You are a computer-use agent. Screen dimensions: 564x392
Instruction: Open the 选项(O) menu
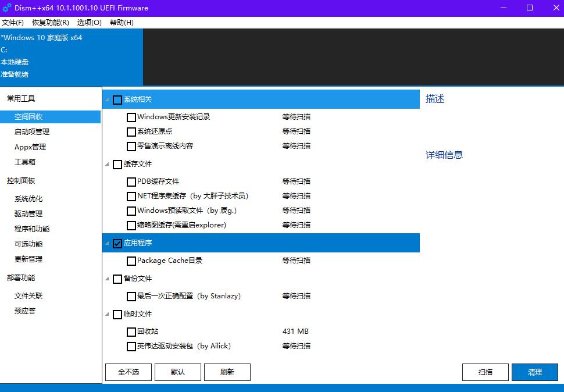tap(89, 23)
